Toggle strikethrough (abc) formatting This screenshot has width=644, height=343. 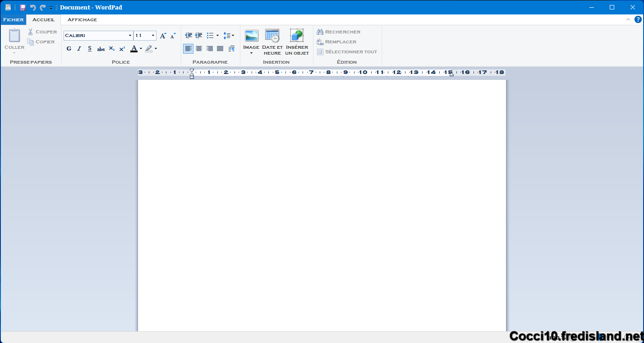pyautogui.click(x=101, y=49)
